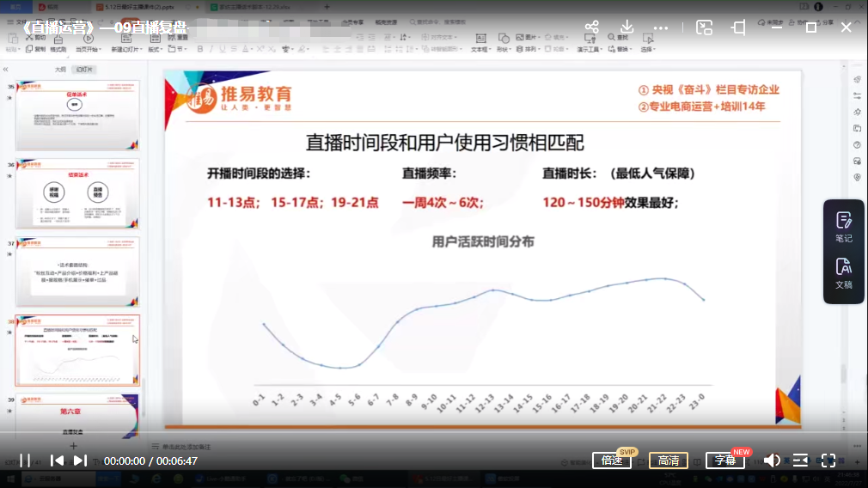Viewport: 868px width, 488px height.
Task: Open the three-dot more options menu
Action: pos(660,27)
